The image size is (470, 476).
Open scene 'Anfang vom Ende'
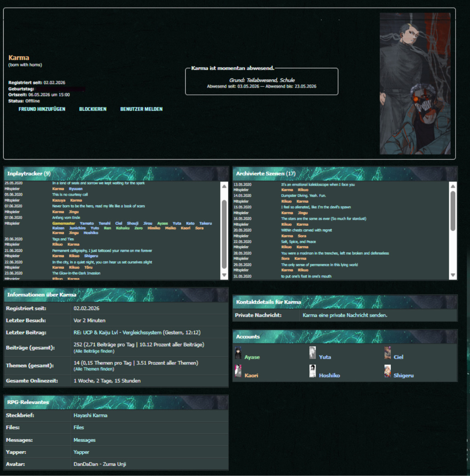click(66, 218)
